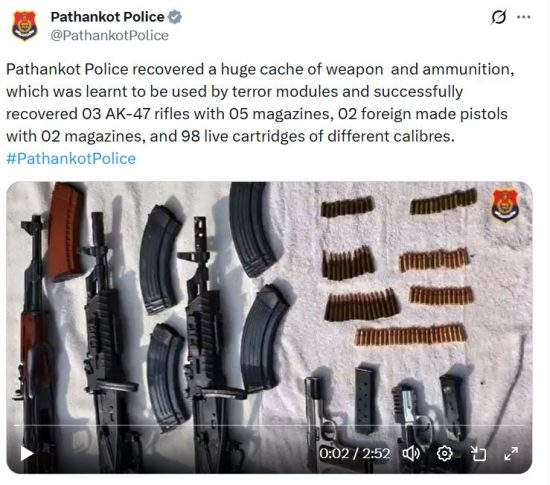Screen dimensions: 550x485
Task: Open video settings via the gear icon
Action: click(444, 453)
